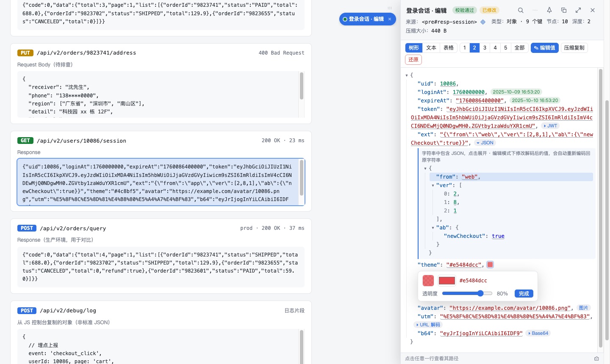Screen dimensions: 610x364
Task: Click the theme color swatch icon
Action: pyautogui.click(x=490, y=265)
